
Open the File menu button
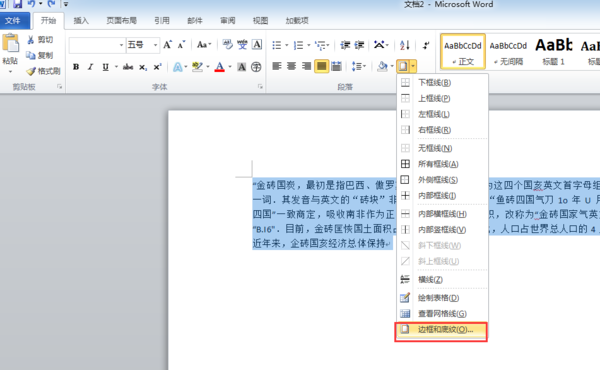tap(14, 21)
